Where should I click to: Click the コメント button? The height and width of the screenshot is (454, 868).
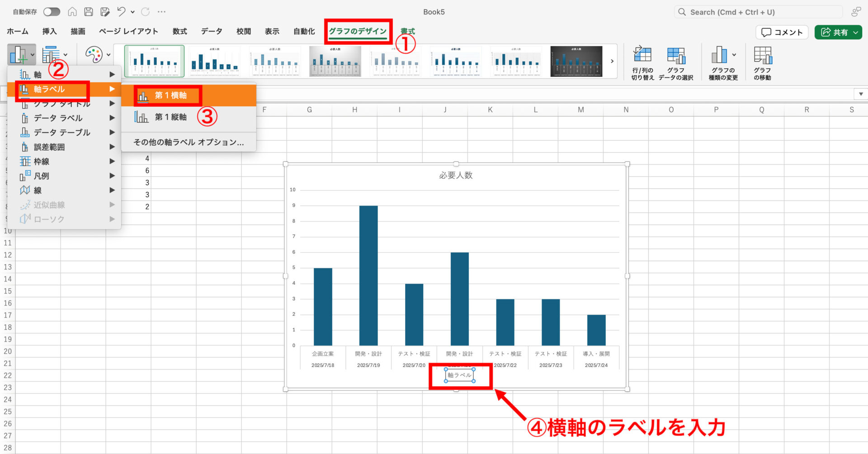pyautogui.click(x=782, y=32)
